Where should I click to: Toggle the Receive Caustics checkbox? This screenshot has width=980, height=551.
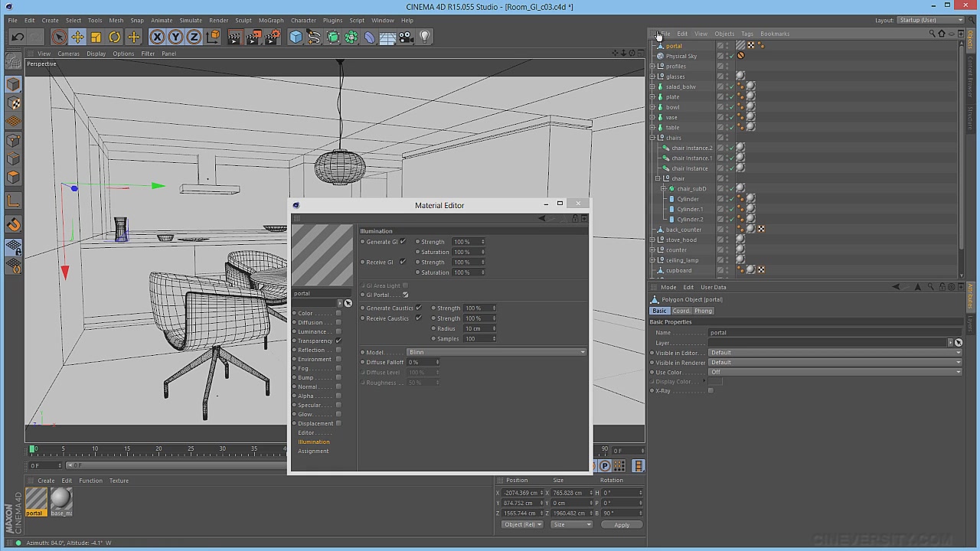(418, 318)
